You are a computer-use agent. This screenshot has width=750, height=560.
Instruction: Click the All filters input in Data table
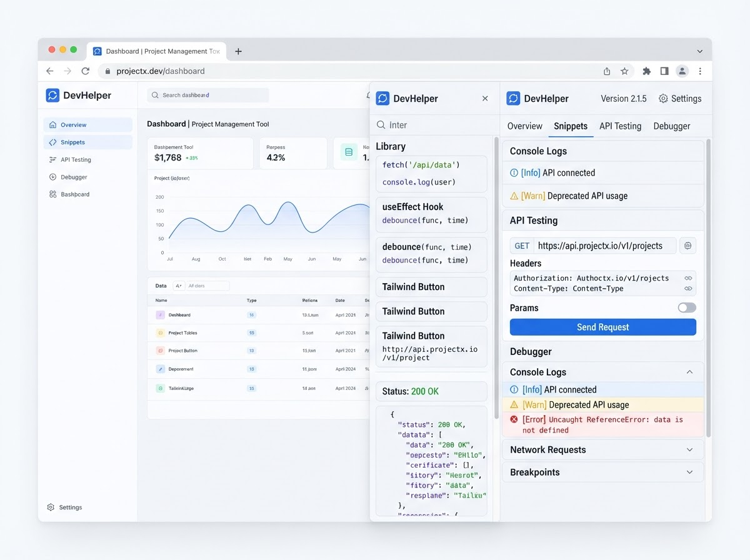click(x=207, y=286)
